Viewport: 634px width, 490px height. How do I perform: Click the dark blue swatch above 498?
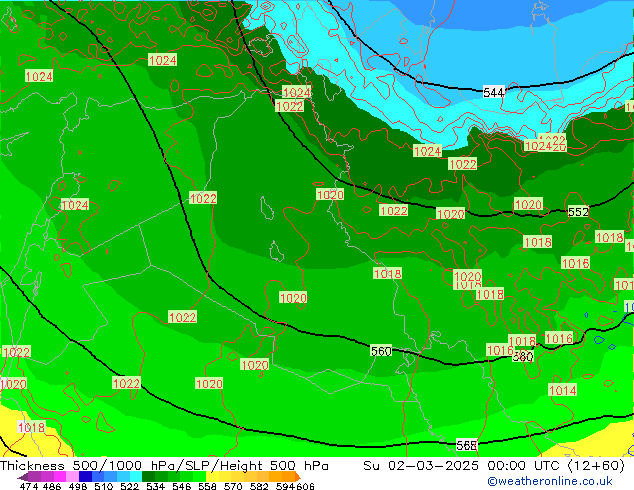(85, 476)
